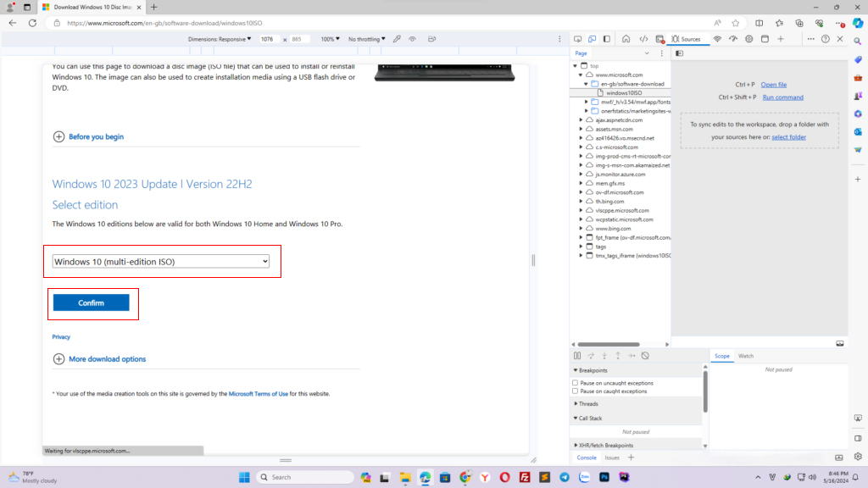Click the Confirm button
The width and height of the screenshot is (868, 488).
click(x=92, y=302)
